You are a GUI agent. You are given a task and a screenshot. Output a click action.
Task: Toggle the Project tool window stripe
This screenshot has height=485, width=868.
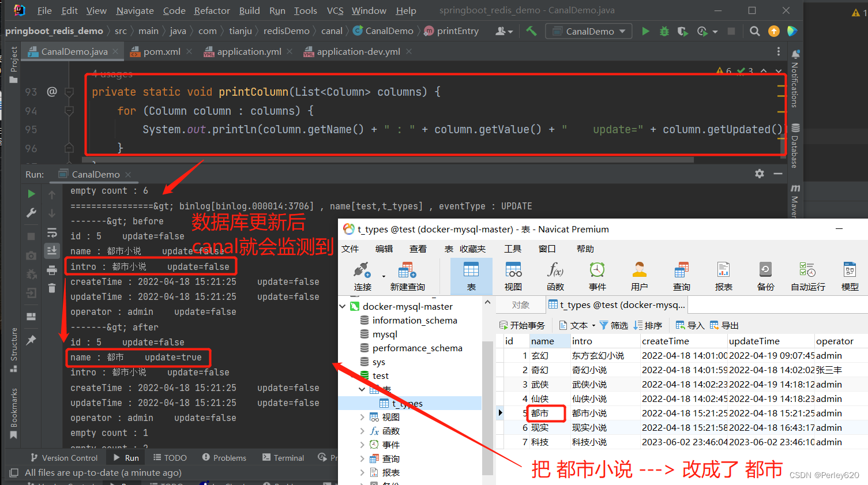click(x=14, y=65)
